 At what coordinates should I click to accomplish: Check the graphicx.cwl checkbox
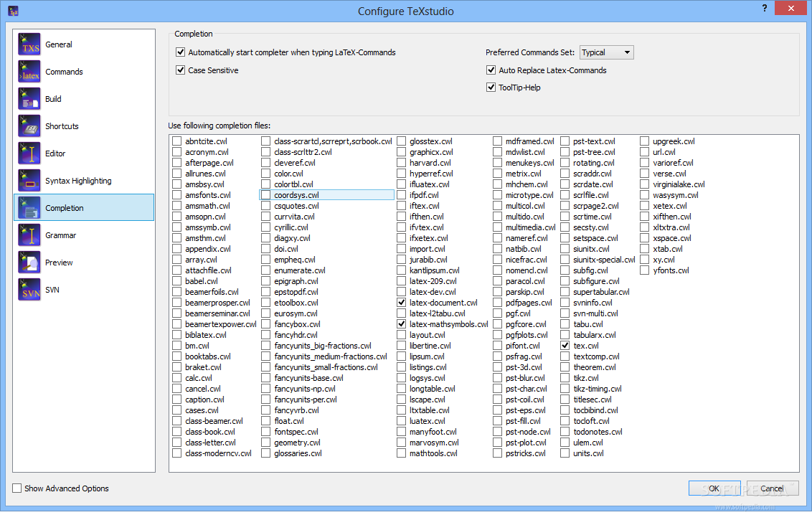point(402,152)
